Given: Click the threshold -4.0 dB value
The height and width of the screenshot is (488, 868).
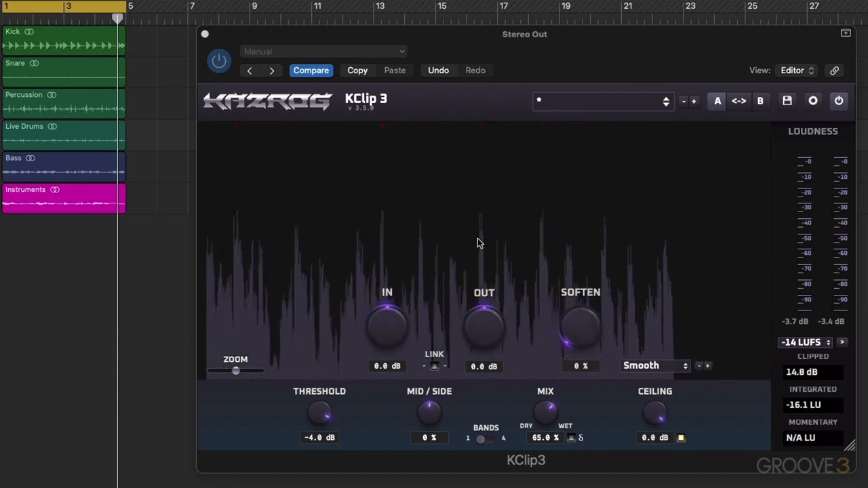Looking at the screenshot, I should point(319,438).
